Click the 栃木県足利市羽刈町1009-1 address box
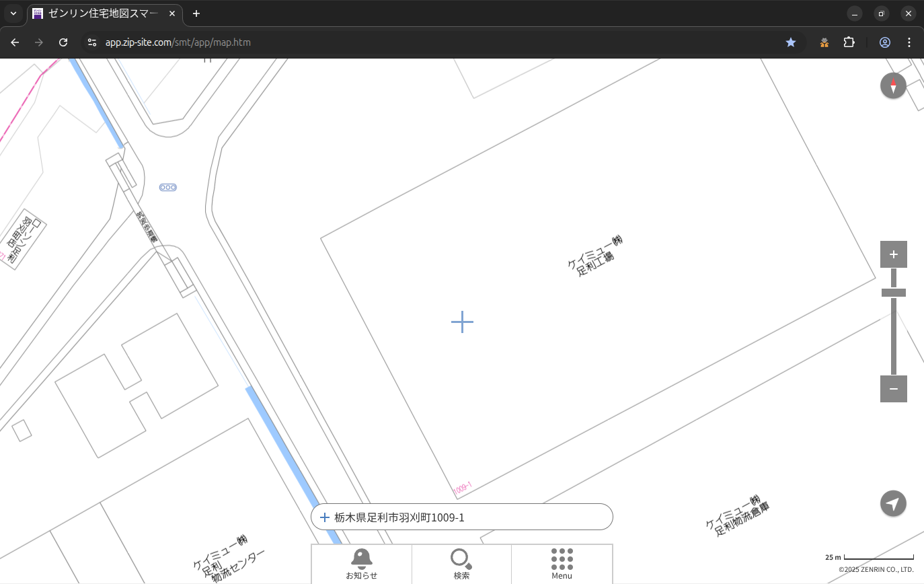Image resolution: width=924 pixels, height=584 pixels. pyautogui.click(x=461, y=517)
